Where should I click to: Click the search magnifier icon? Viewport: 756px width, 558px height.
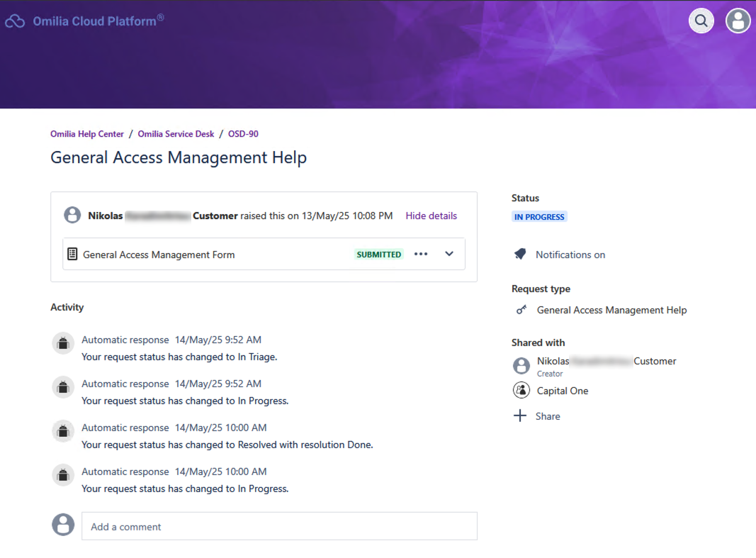[x=701, y=21]
